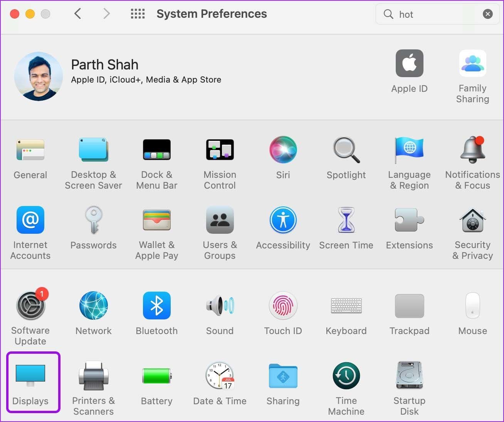The image size is (504, 422).
Task: Clear the search field text
Action: click(488, 14)
